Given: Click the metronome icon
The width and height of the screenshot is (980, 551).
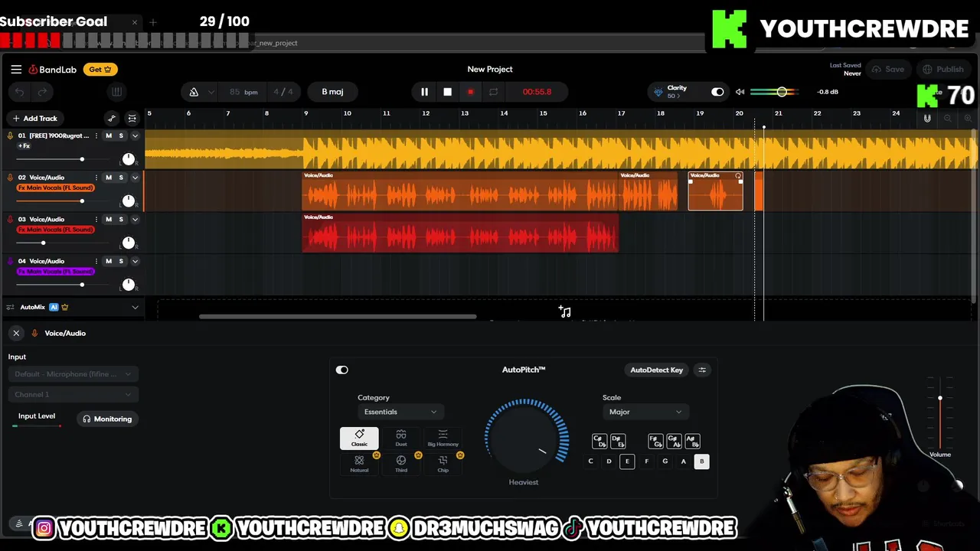Looking at the screenshot, I should (x=194, y=92).
